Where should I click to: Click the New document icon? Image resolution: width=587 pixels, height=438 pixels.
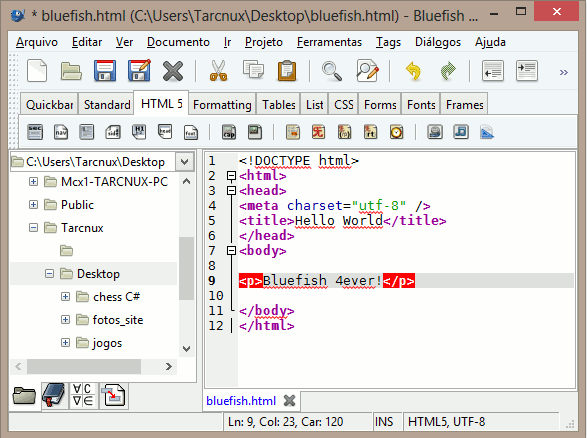click(37, 71)
